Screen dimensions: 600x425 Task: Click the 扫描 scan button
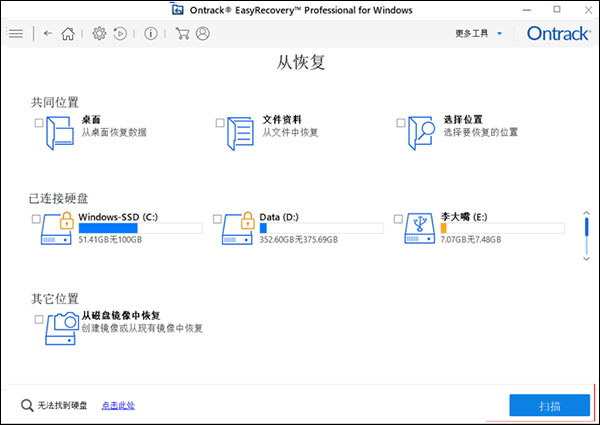pyautogui.click(x=549, y=405)
